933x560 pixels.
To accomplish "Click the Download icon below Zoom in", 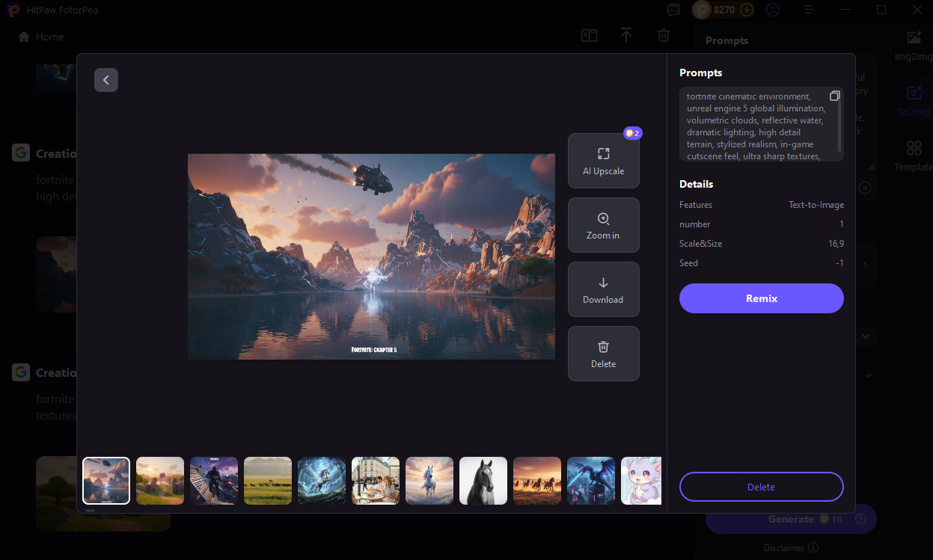I will (603, 283).
